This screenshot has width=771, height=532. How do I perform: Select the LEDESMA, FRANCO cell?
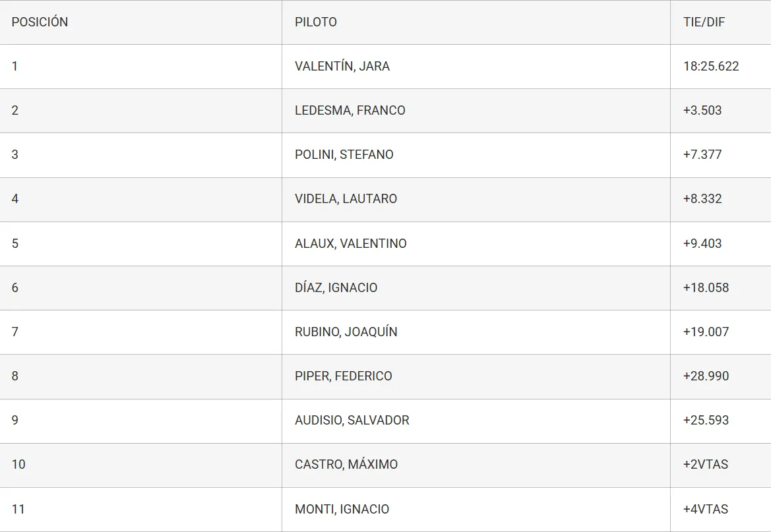(350, 110)
